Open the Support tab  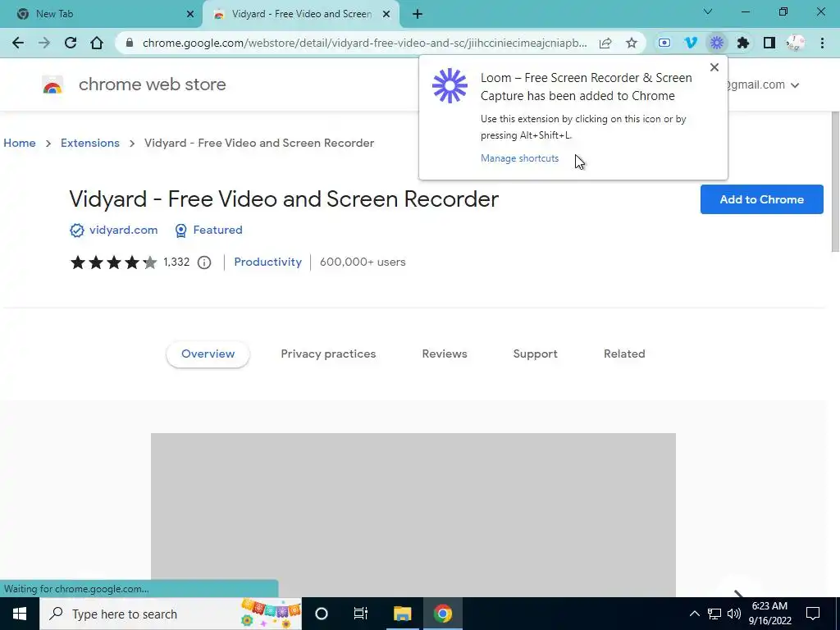point(535,354)
